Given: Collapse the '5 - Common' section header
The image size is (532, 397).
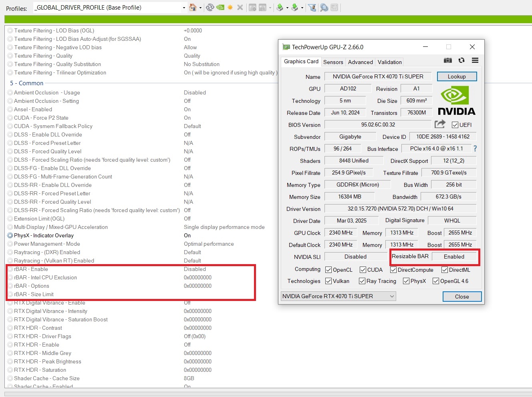Looking at the screenshot, I should pos(27,83).
